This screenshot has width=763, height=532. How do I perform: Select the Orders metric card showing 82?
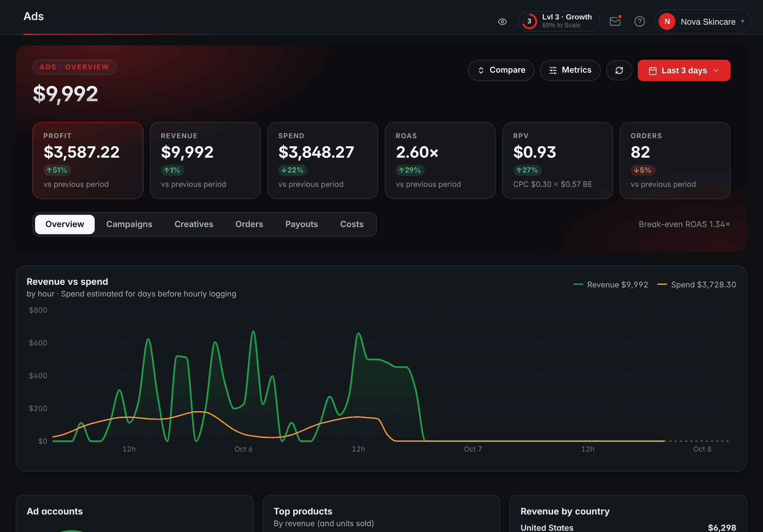[675, 161]
